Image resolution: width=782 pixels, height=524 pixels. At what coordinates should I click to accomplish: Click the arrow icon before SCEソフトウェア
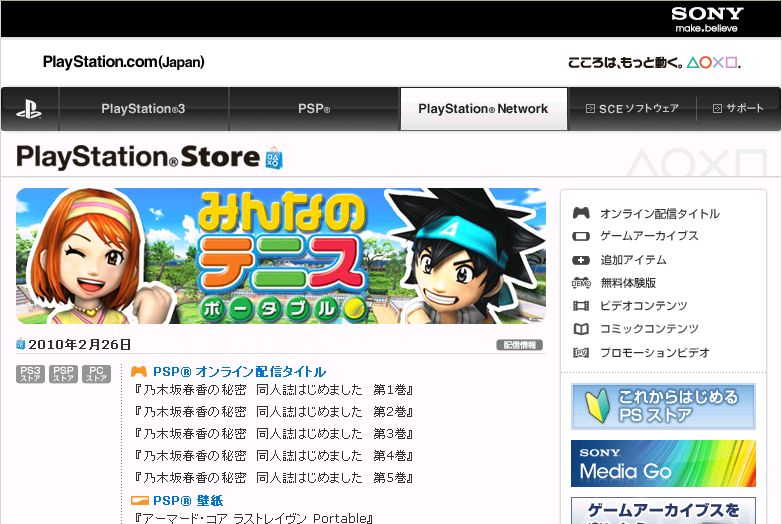(x=590, y=109)
